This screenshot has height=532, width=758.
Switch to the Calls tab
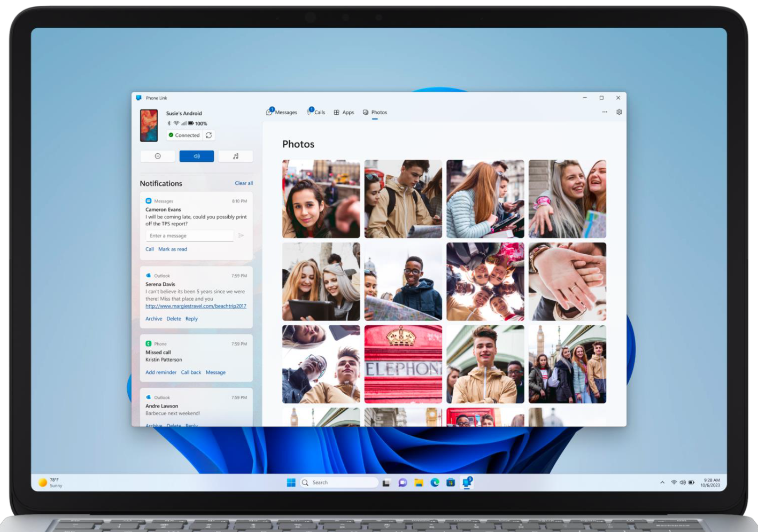316,112
